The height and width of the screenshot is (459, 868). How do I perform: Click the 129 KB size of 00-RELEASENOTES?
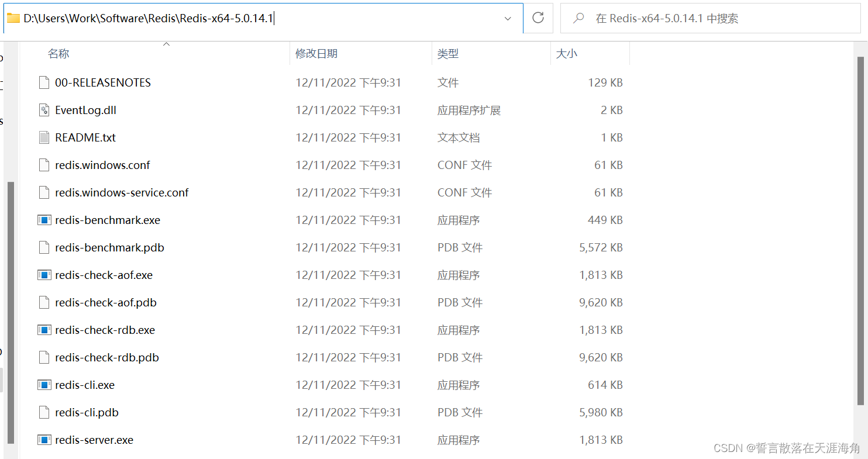(605, 82)
